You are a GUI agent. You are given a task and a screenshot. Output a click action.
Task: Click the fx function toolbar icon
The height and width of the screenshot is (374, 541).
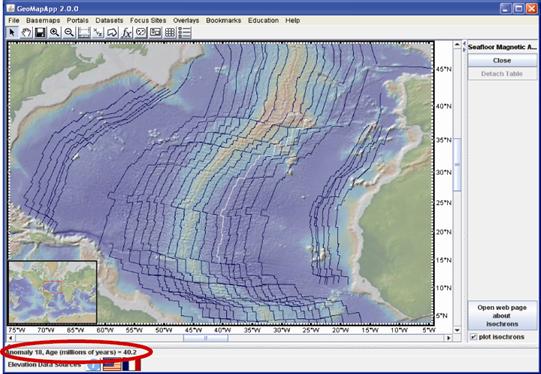(x=127, y=32)
